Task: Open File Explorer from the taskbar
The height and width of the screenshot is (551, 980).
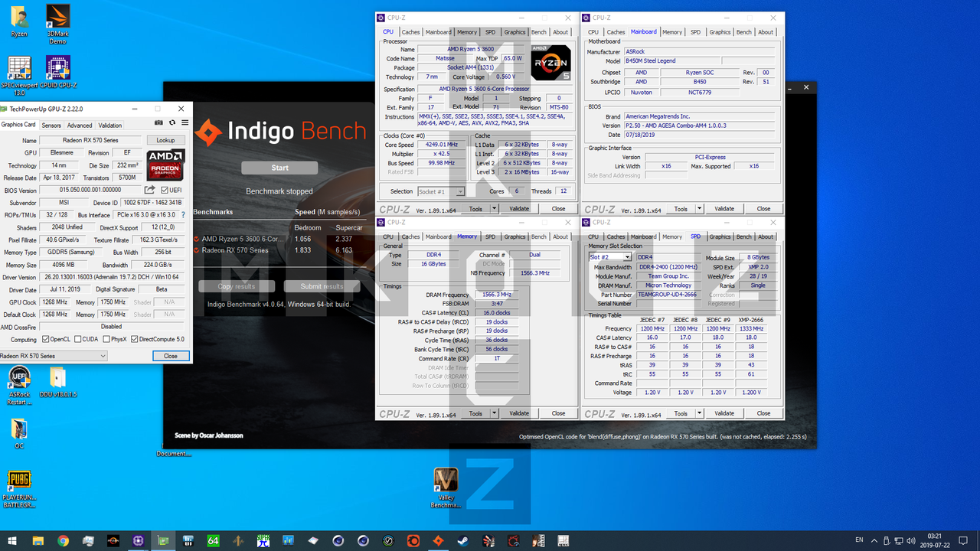Action: pyautogui.click(x=38, y=540)
